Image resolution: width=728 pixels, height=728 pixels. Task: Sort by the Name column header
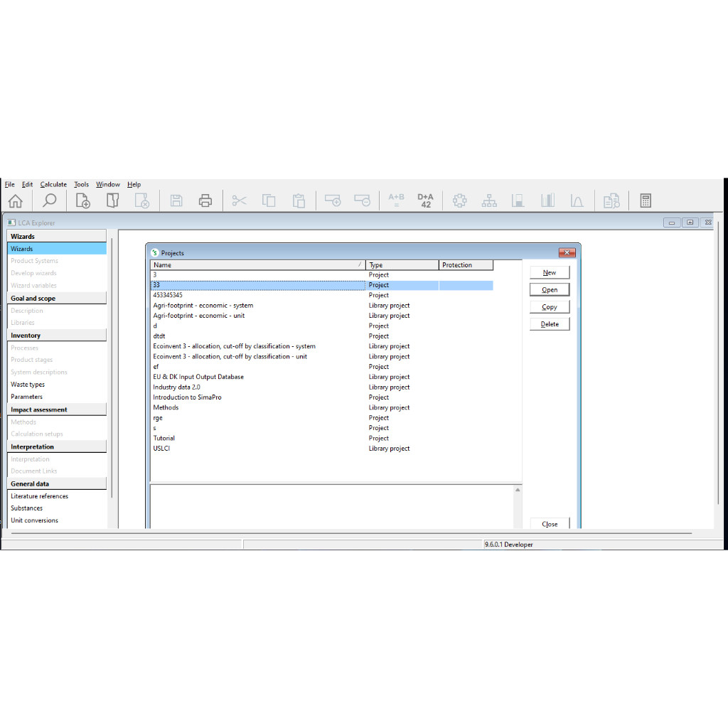[257, 265]
